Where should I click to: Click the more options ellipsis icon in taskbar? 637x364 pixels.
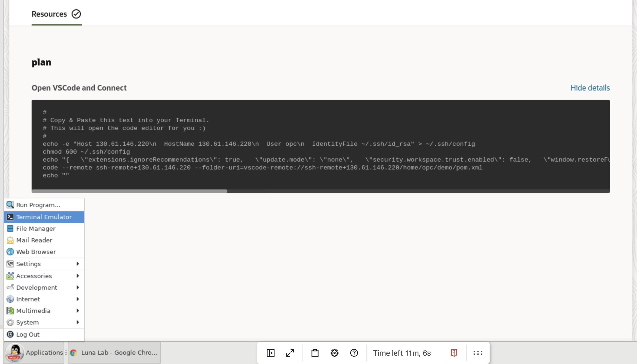pos(478,353)
